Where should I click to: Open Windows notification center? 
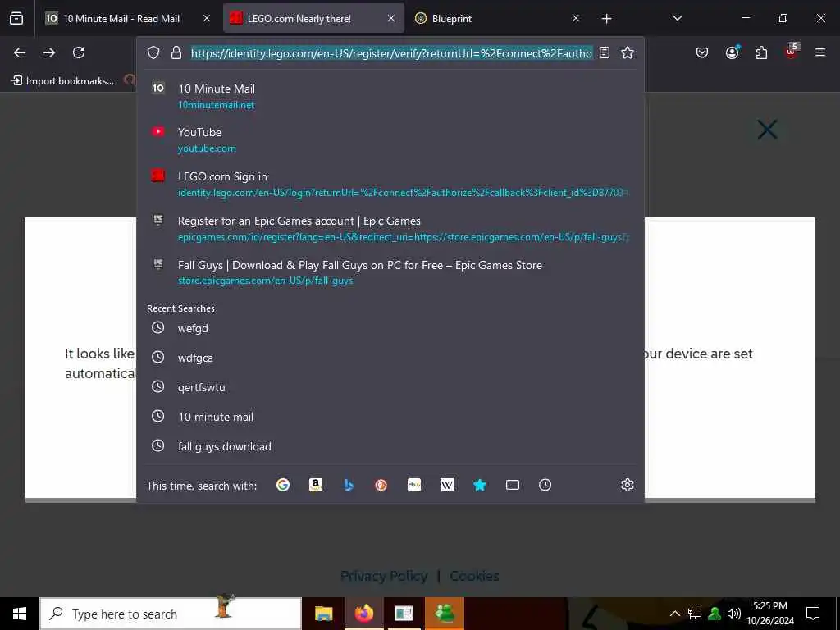pyautogui.click(x=813, y=614)
